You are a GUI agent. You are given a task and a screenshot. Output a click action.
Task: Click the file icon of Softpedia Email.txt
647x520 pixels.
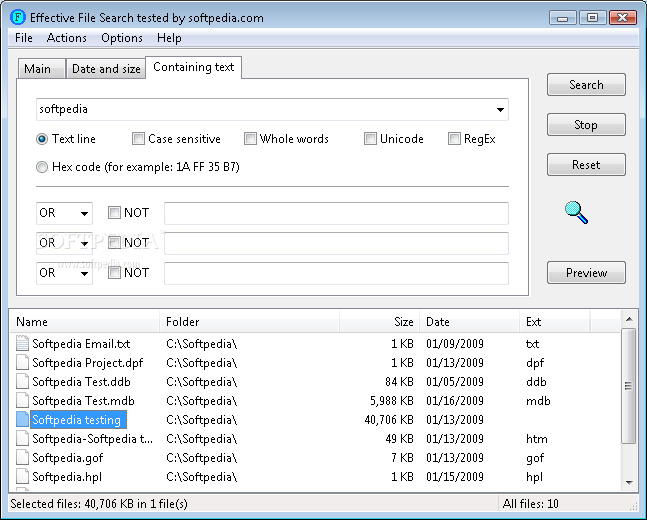click(x=23, y=343)
